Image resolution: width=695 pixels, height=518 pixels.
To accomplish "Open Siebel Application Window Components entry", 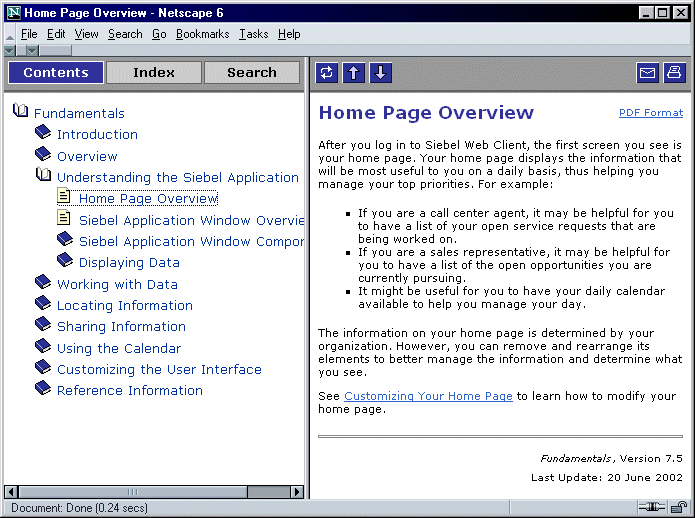I will [191, 241].
